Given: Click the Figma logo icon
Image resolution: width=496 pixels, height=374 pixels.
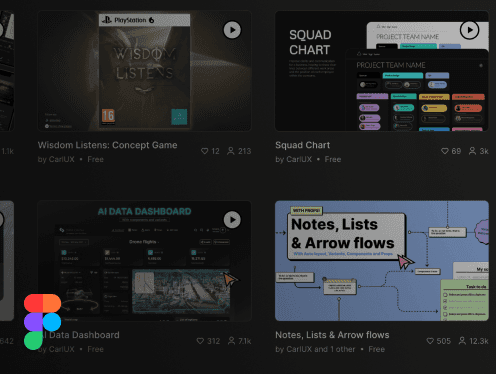Looking at the screenshot, I should [x=42, y=322].
